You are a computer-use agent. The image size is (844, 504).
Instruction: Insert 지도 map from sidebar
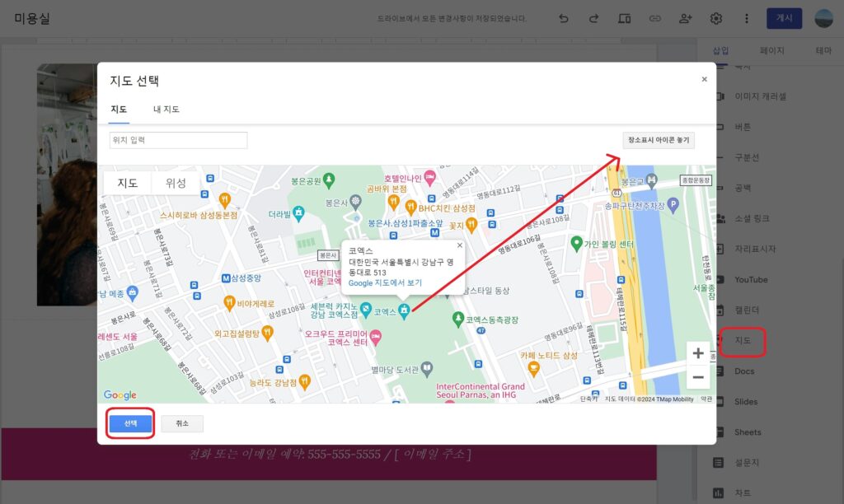coord(743,340)
